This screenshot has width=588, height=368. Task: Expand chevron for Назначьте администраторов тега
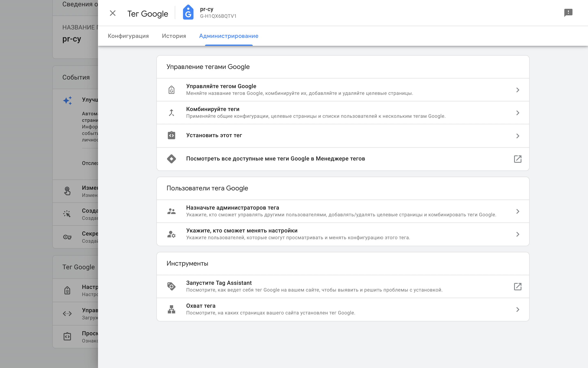pyautogui.click(x=518, y=211)
